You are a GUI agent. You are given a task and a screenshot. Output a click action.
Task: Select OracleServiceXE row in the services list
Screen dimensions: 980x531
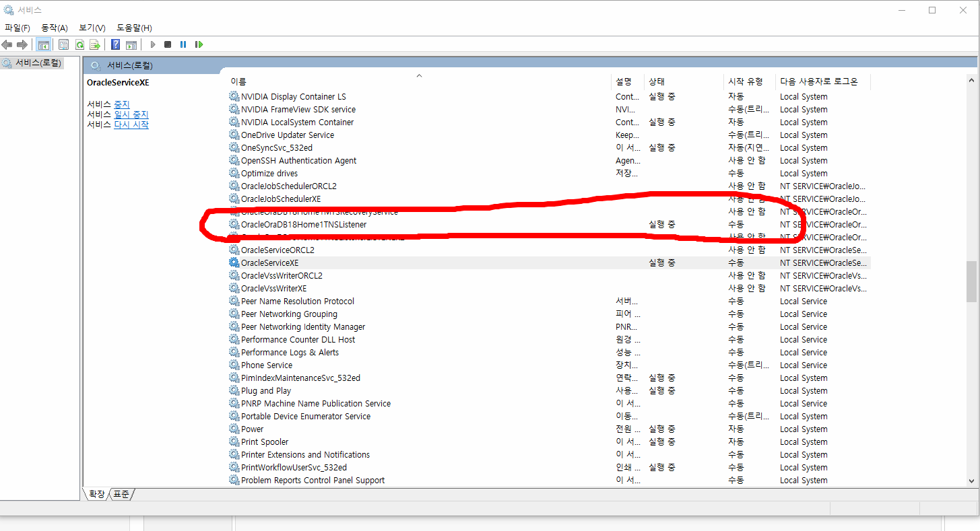point(549,263)
